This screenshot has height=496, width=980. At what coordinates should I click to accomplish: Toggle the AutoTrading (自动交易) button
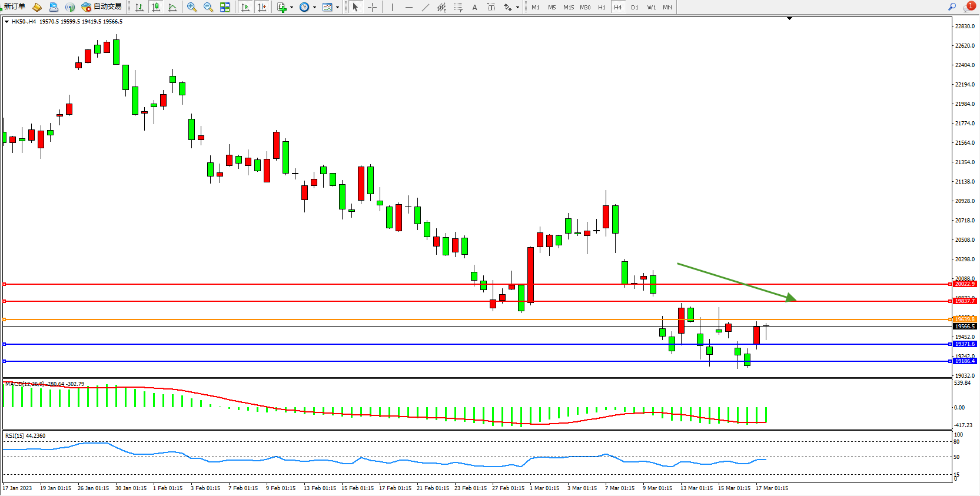coord(102,6)
